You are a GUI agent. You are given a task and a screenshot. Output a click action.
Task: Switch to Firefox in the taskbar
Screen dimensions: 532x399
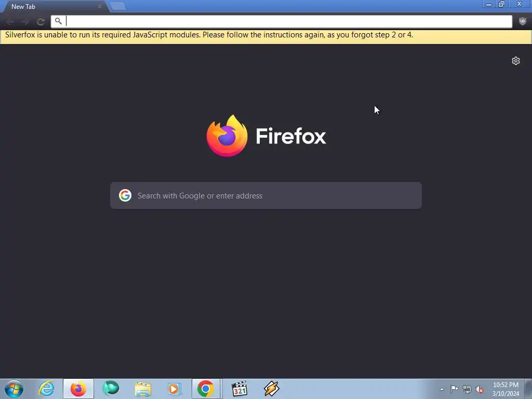[x=78, y=389]
